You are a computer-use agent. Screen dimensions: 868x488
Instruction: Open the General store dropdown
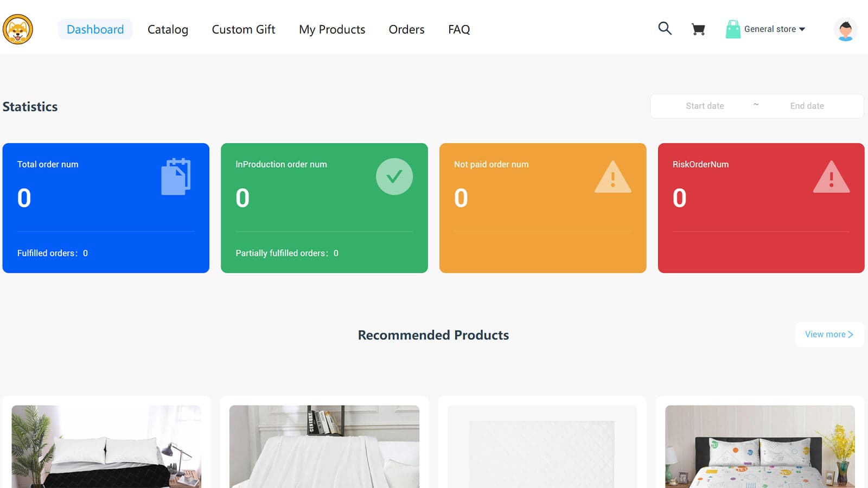(770, 29)
